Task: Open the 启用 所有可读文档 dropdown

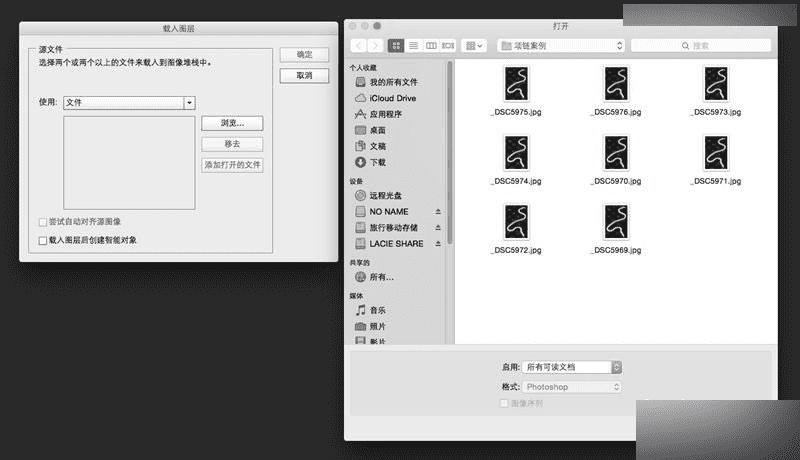Action: point(572,367)
